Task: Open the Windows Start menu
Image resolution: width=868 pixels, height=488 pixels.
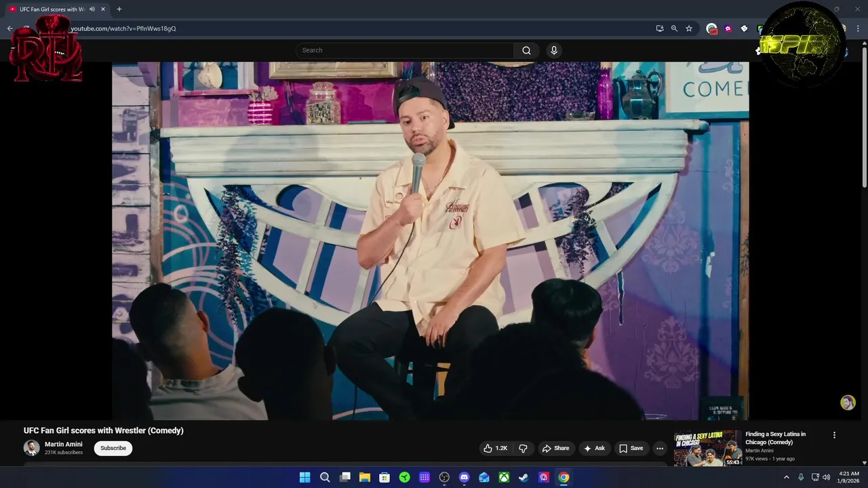Action: click(305, 477)
